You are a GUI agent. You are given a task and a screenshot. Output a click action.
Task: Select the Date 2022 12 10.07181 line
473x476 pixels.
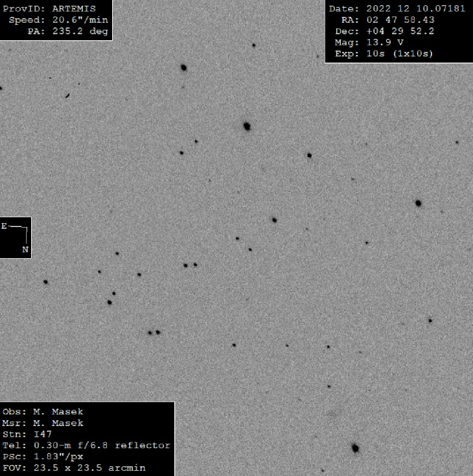tap(397, 9)
